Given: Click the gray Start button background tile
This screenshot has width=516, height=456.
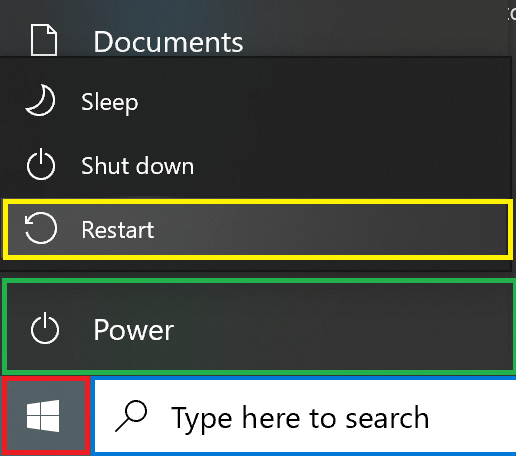Looking at the screenshot, I should click(x=15, y=393).
